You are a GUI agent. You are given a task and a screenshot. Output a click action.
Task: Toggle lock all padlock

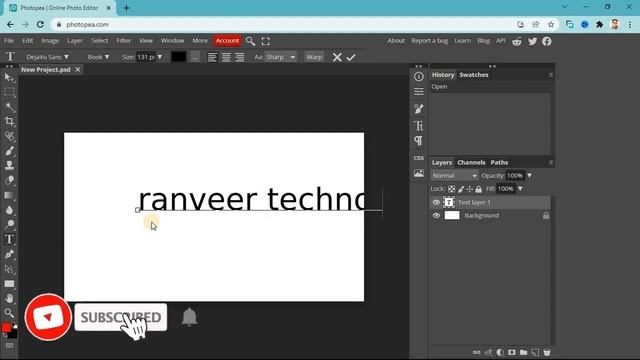(x=478, y=189)
